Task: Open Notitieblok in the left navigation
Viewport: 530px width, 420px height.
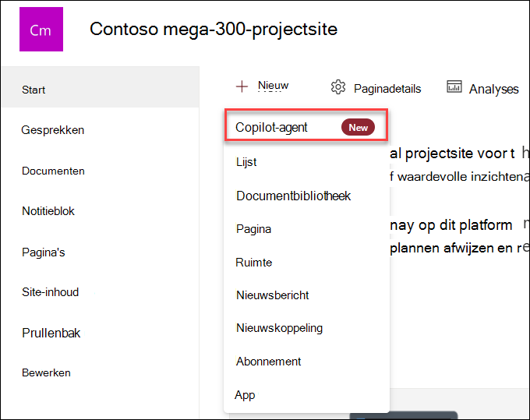Action: tap(48, 211)
